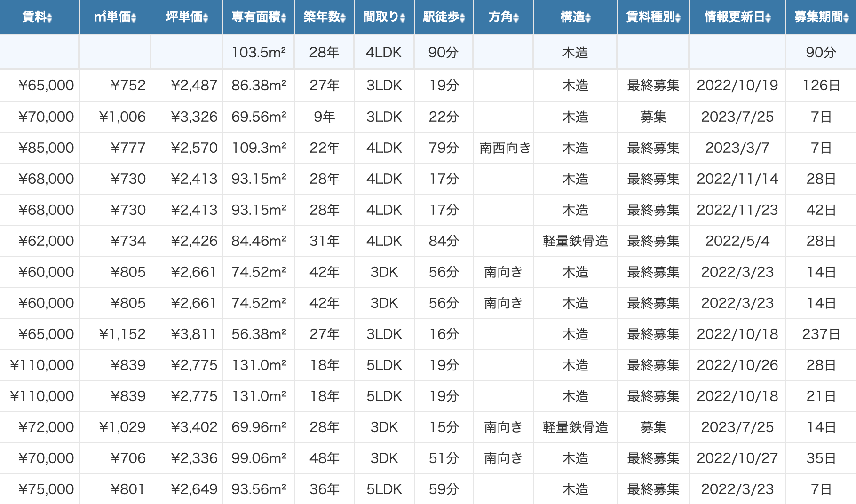Select the 86.38m² area cell
The width and height of the screenshot is (856, 504).
[259, 86]
